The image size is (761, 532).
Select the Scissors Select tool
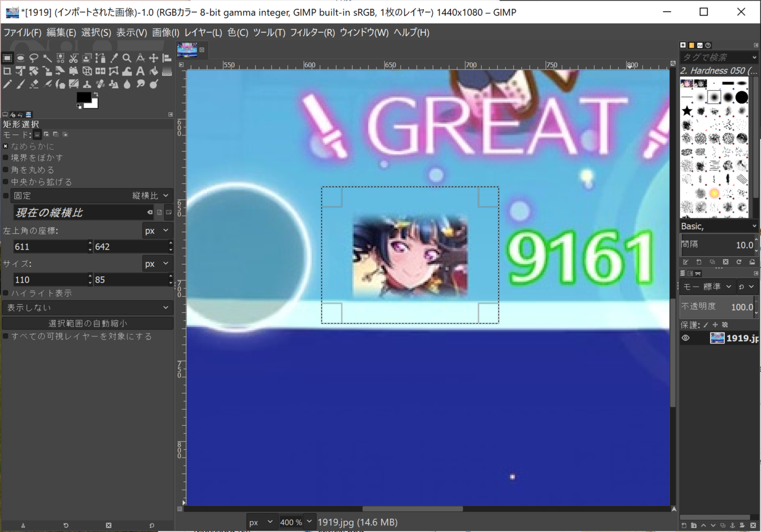click(x=73, y=58)
